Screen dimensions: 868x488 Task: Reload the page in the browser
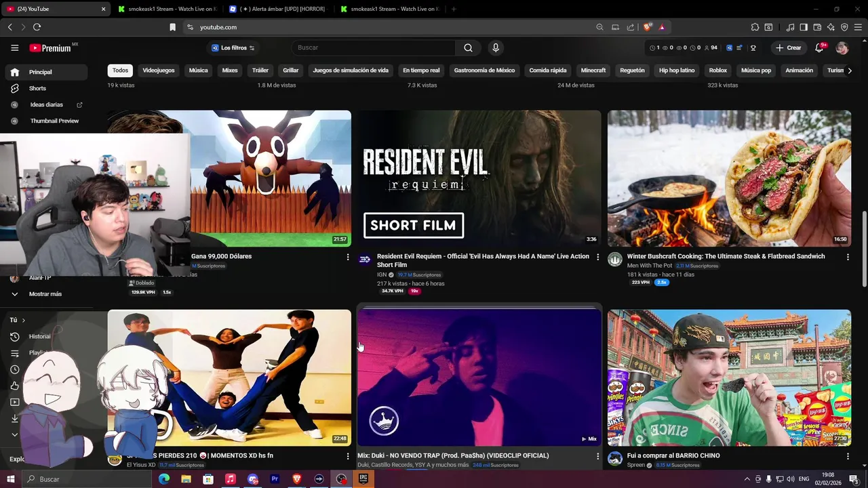(x=37, y=27)
